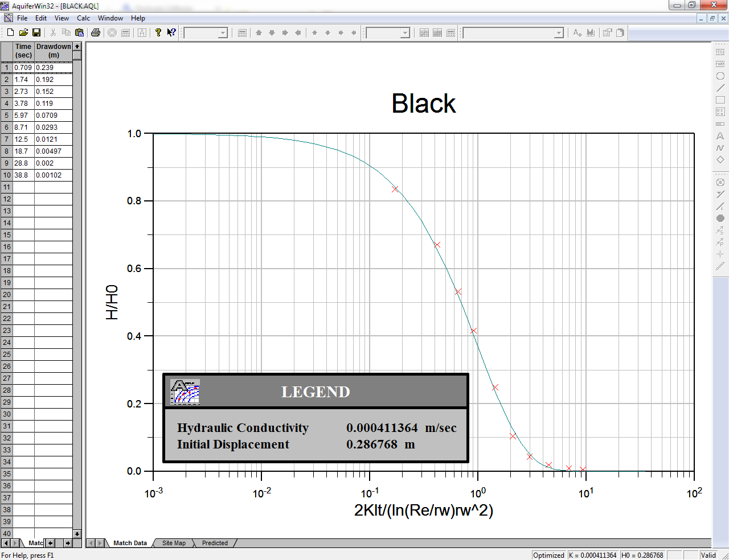Select the ellipse drawing tool in the right toolbar
Screen dimensions: 729x560
(x=720, y=76)
